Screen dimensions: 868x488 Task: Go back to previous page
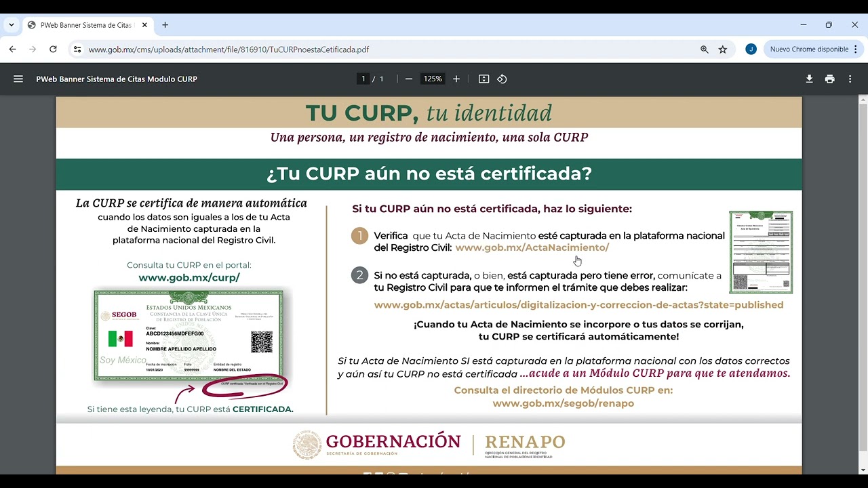[x=12, y=49]
